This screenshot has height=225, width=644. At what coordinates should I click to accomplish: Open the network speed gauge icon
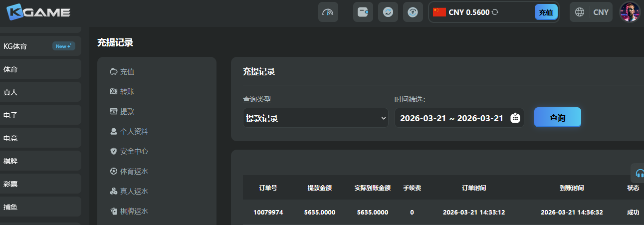(328, 12)
